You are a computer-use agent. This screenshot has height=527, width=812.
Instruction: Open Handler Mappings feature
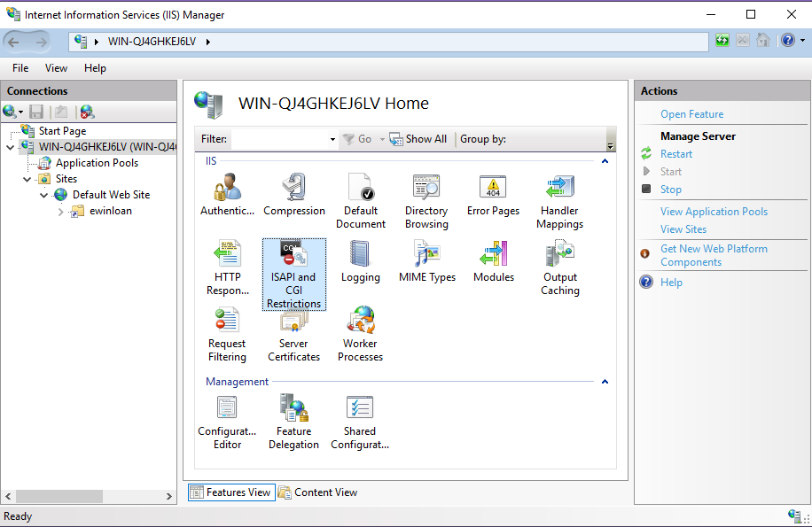coord(560,201)
